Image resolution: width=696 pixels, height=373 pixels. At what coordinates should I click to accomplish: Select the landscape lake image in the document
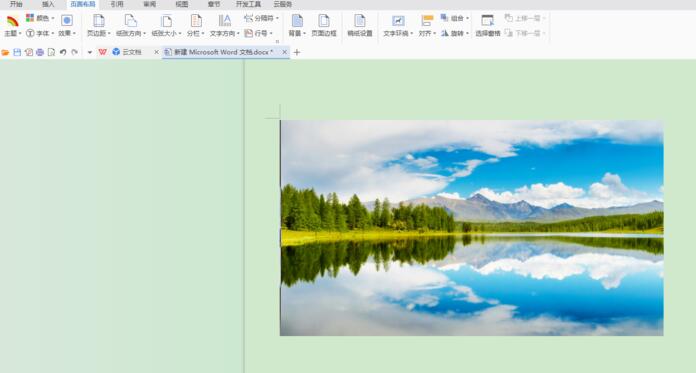tap(472, 228)
